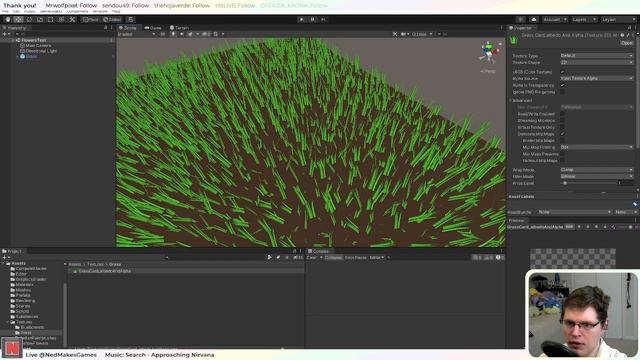Screen dimensions: 640x360
Task: Open the Mip Map Filtering dropdown
Action: [x=597, y=147]
